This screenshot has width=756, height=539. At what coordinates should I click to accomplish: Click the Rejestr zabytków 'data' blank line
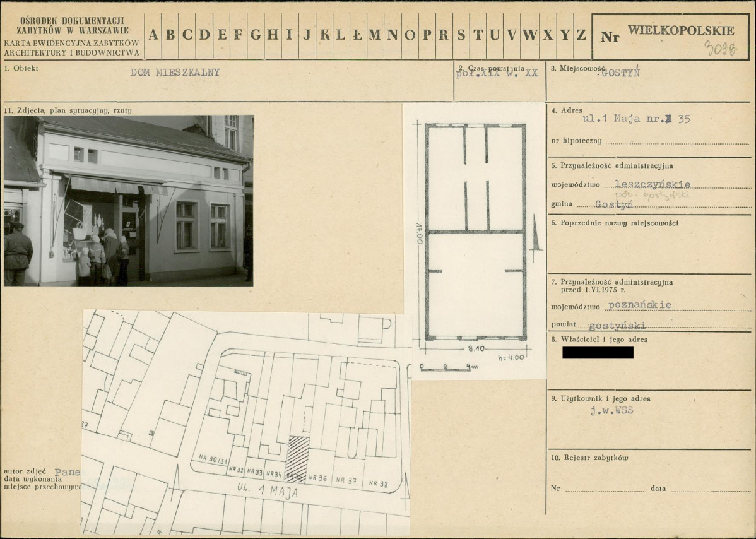(x=711, y=489)
